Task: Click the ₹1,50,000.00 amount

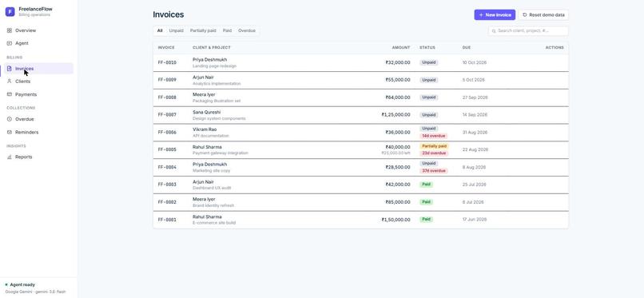Action: tap(396, 220)
